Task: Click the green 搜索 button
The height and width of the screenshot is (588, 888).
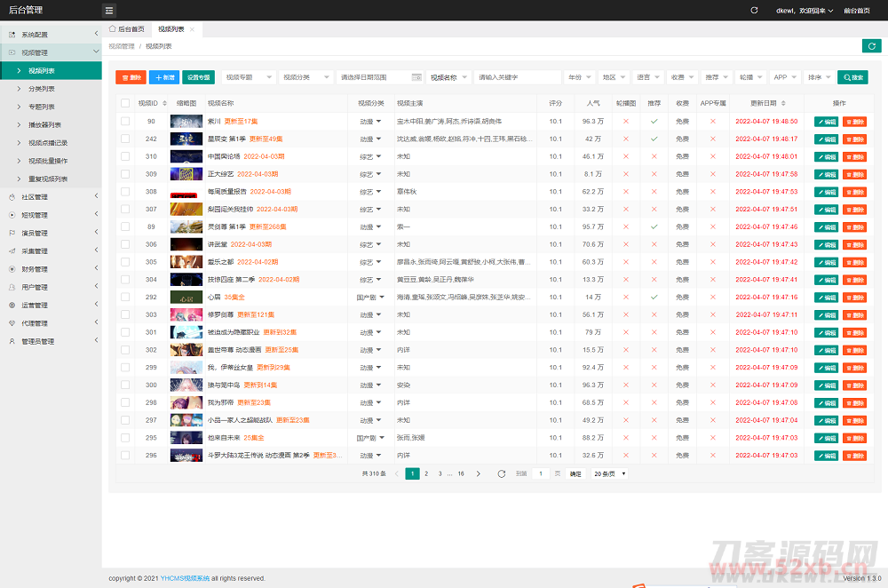Action: click(852, 77)
